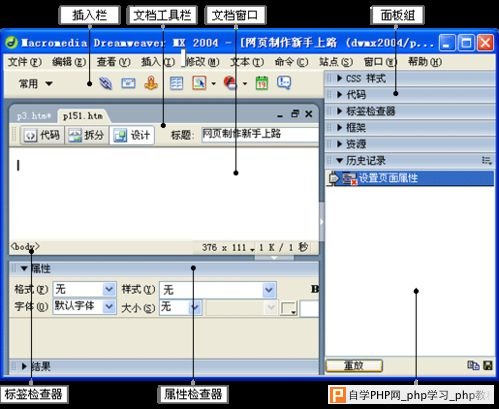Screen dimensions: 499x409
Task: Click the 1 K / 1 秒 download indicator
Action: (x=283, y=248)
